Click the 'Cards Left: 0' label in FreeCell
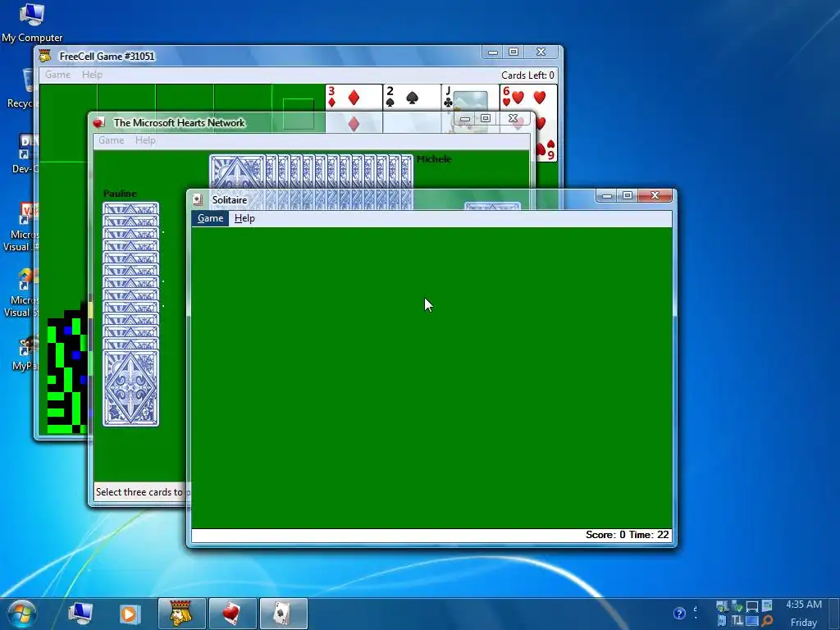840x630 pixels. click(527, 75)
